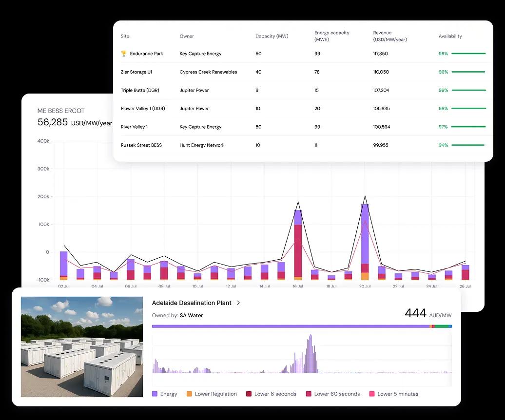Click the trophy icon beside Endurance Park
Image resolution: width=505 pixels, height=420 pixels.
(124, 54)
